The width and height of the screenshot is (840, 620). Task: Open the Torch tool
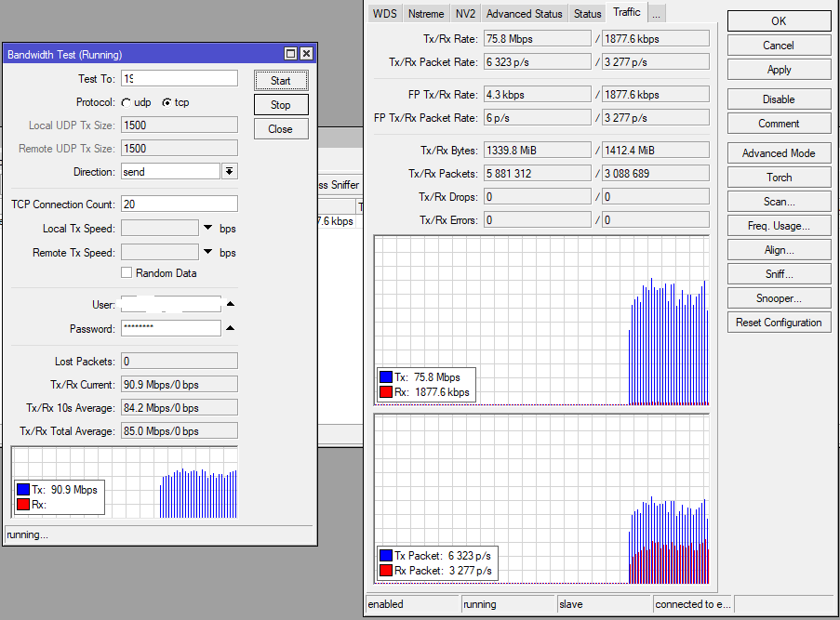click(x=779, y=178)
